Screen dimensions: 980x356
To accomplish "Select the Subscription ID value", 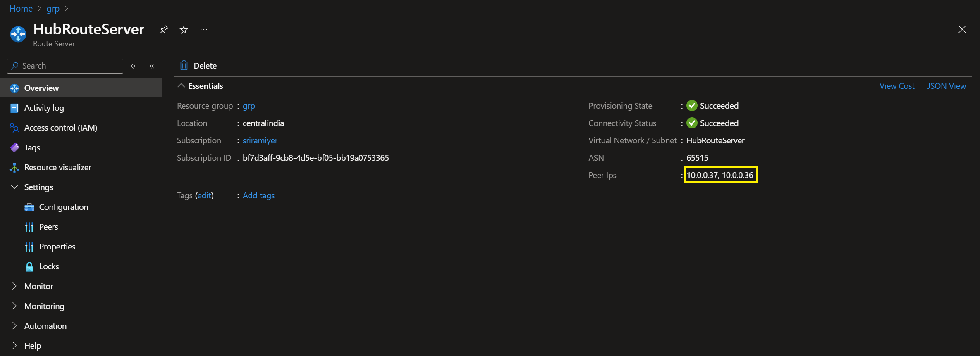I will 316,158.
